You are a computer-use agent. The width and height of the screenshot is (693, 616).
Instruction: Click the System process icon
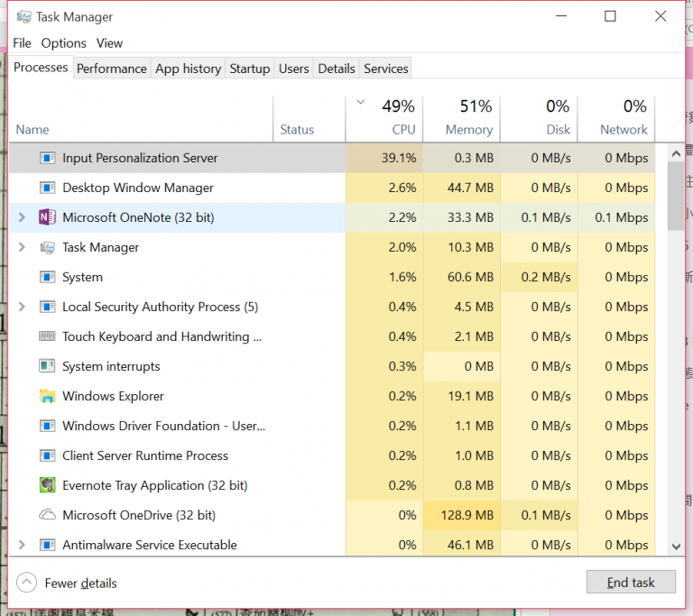(x=47, y=277)
